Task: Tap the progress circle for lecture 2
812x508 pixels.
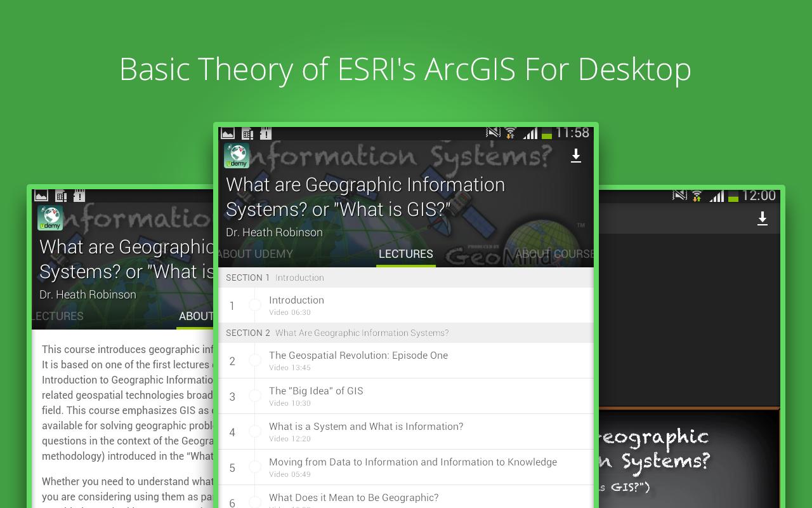Action: (x=255, y=361)
